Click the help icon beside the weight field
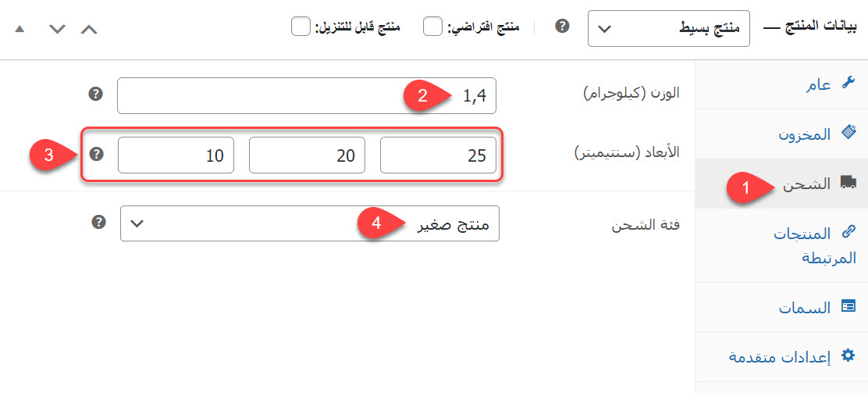This screenshot has height=393, width=868. [x=96, y=95]
